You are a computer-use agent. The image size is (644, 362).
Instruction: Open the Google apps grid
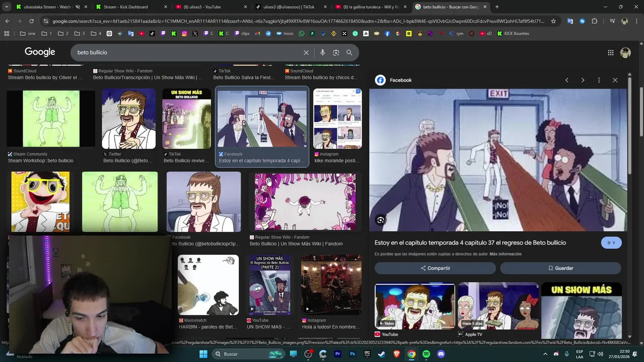(x=611, y=52)
